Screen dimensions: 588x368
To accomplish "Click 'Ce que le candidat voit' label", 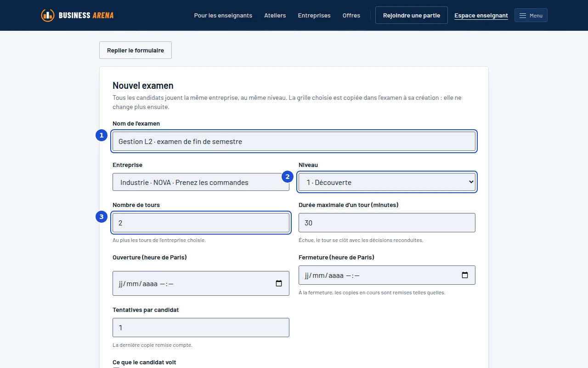I will pyautogui.click(x=144, y=362).
